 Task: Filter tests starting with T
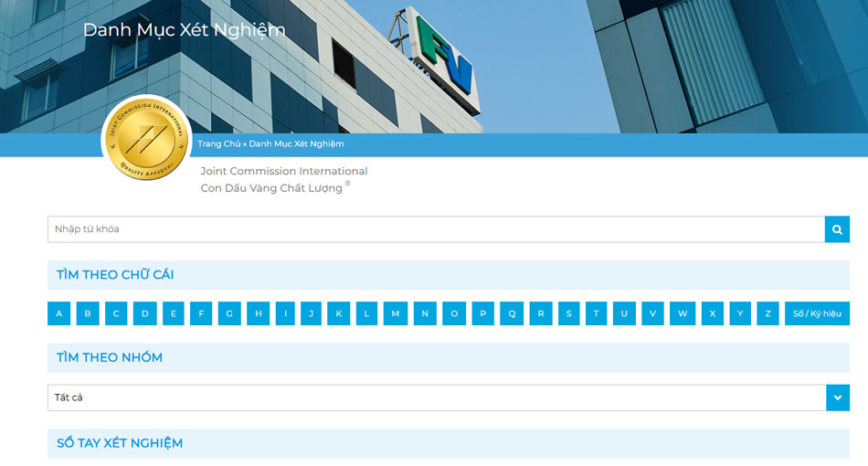click(596, 313)
